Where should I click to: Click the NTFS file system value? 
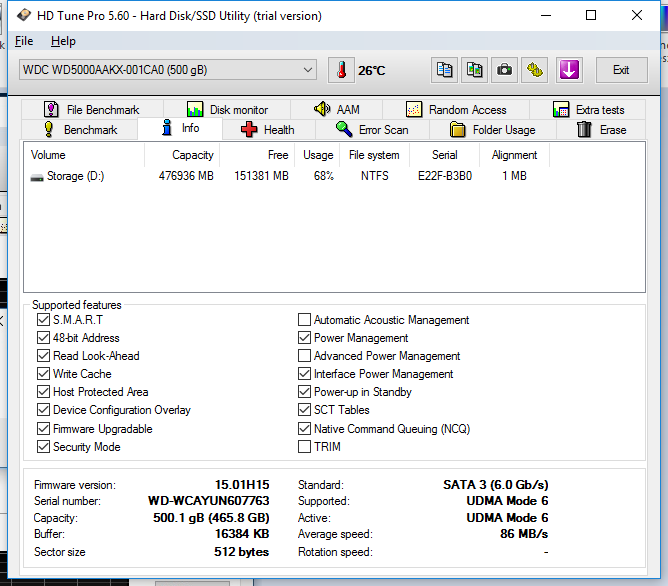tap(374, 176)
